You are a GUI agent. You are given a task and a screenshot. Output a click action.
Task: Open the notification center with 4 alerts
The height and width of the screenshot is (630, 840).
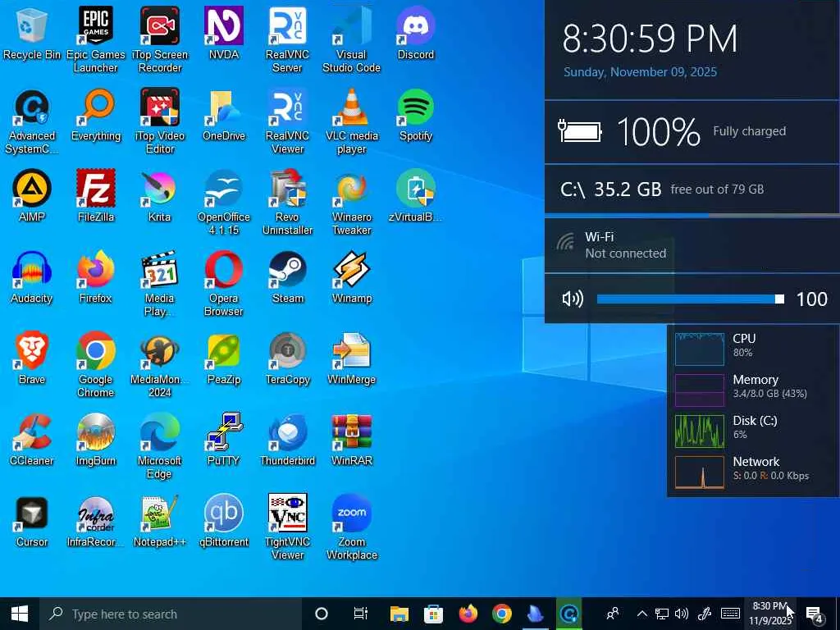click(x=815, y=614)
